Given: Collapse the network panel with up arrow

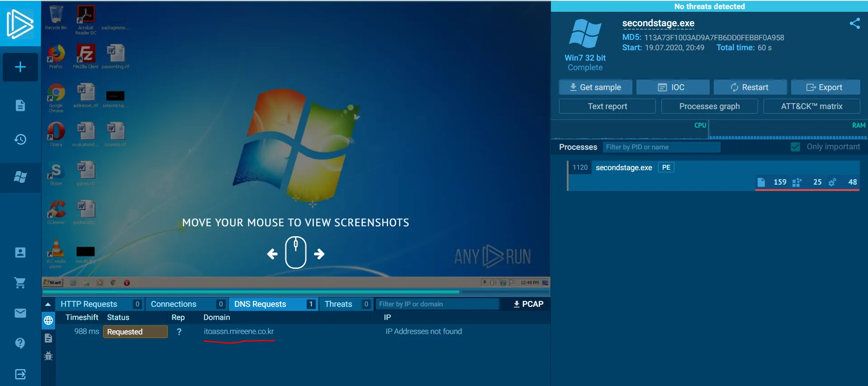Looking at the screenshot, I should pyautogui.click(x=48, y=304).
